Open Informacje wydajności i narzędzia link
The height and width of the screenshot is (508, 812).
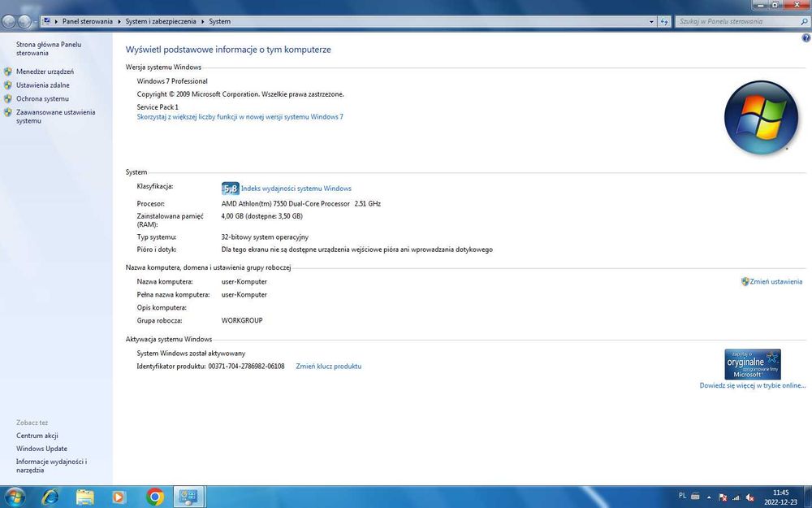pyautogui.click(x=51, y=466)
